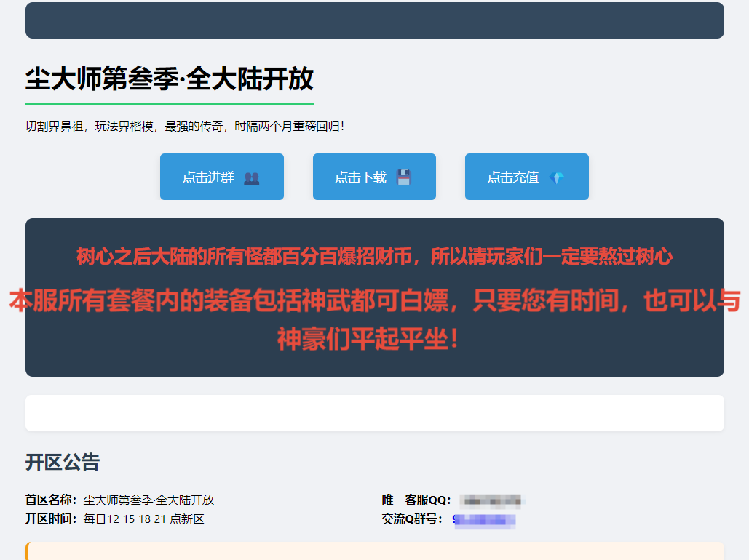Click the blurred customer service QQ number
Viewport: 749px width, 560px height.
click(x=493, y=500)
